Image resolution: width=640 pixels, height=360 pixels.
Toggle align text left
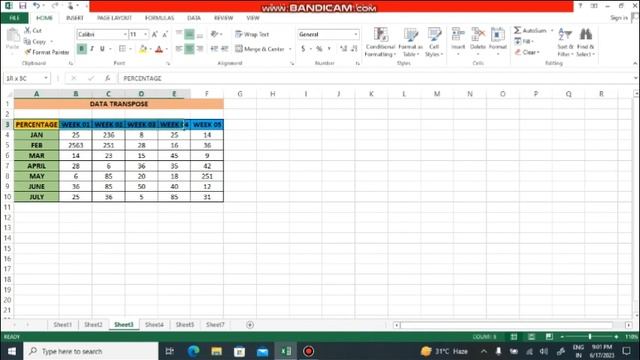click(179, 49)
